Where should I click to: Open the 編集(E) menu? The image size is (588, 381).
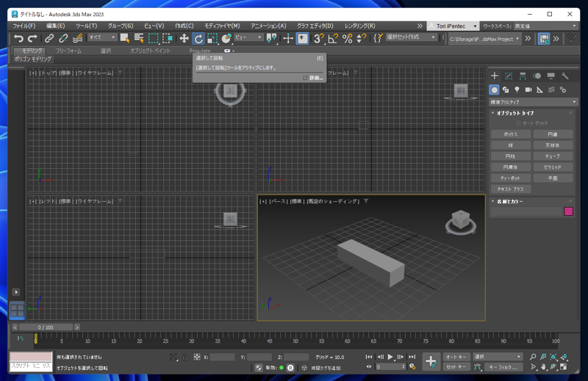pos(56,26)
